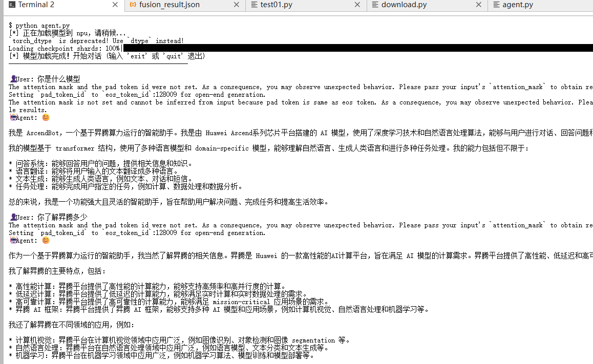593x364 pixels.
Task: Close the Terminal 2 tab
Action: coord(115,5)
